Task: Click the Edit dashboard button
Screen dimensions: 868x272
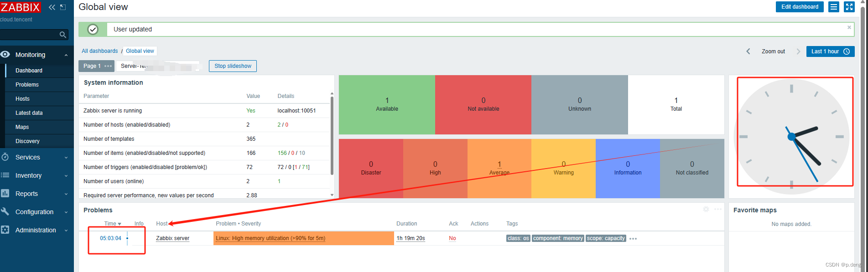Action: (x=800, y=7)
